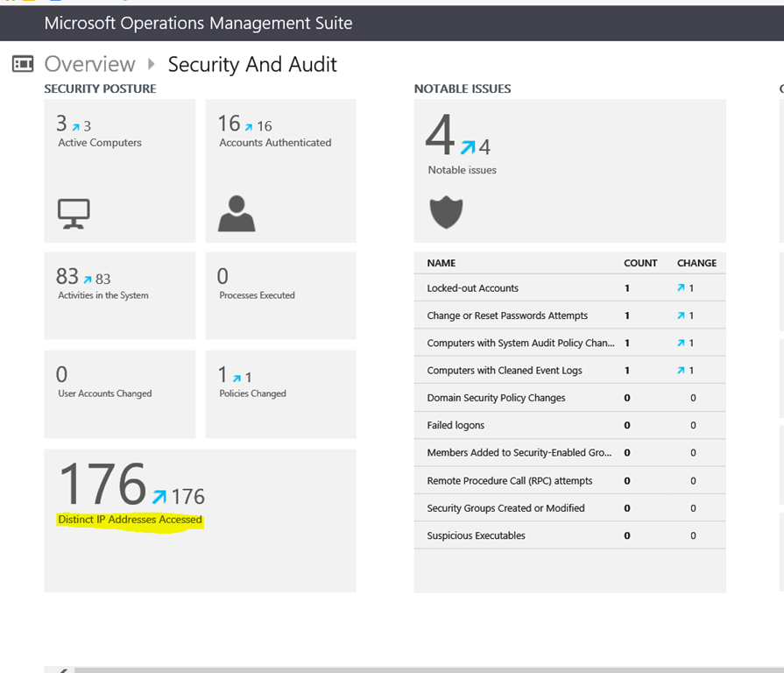The width and height of the screenshot is (784, 673).
Task: Open the Policies Changed tile
Action: coord(280,393)
